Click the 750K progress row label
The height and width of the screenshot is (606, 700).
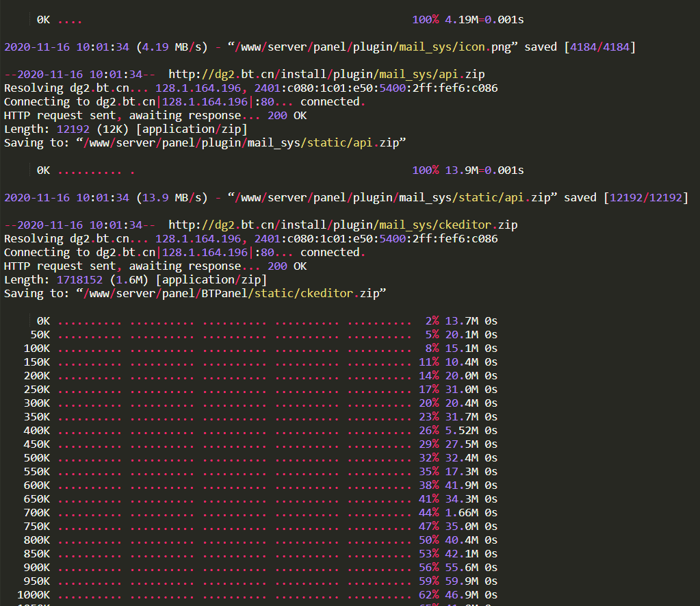pos(36,527)
